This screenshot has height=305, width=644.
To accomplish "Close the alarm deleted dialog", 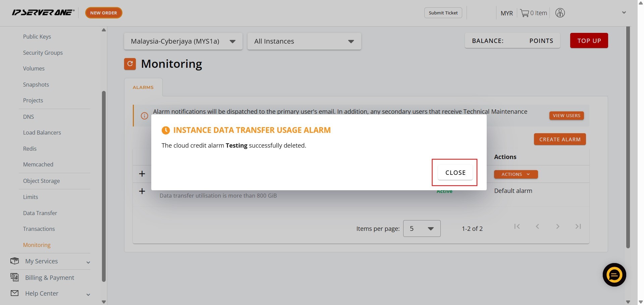I will tap(455, 173).
